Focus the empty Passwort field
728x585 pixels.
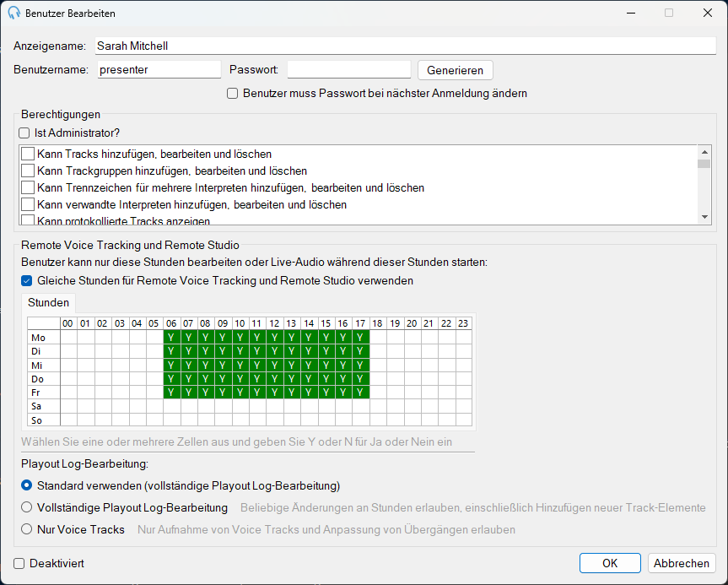coord(349,69)
